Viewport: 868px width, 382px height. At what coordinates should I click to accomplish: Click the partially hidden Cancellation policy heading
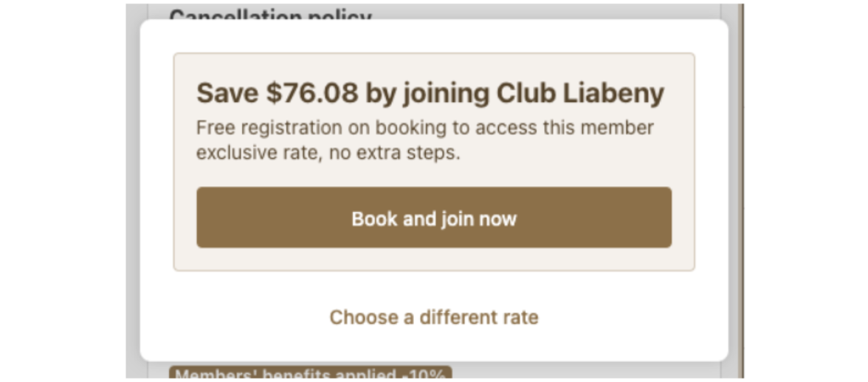pos(270,14)
